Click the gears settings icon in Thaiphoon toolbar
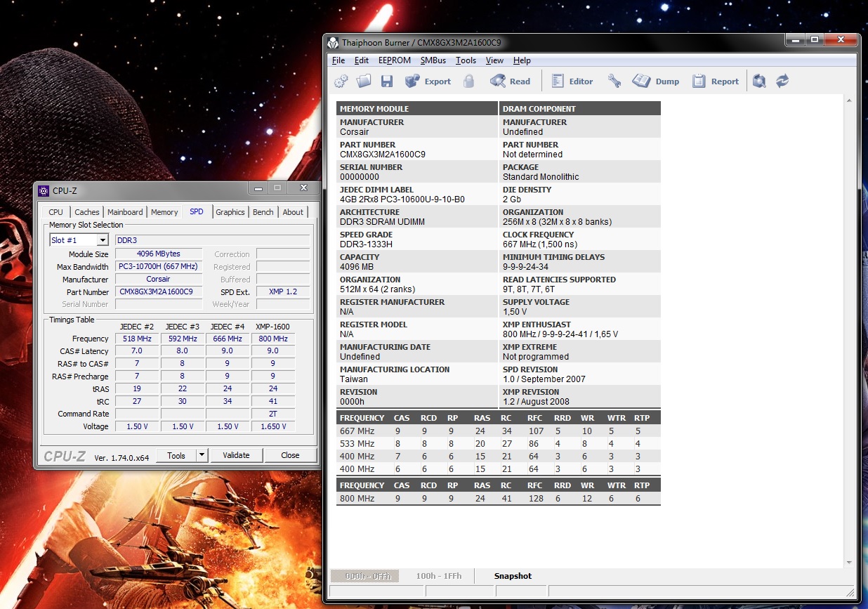Screen dimensions: 868x609 point(341,81)
